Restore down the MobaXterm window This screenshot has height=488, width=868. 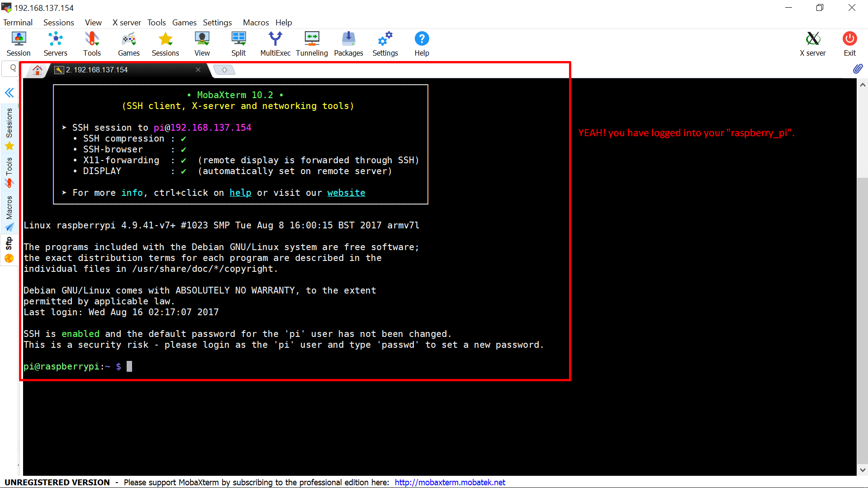820,8
